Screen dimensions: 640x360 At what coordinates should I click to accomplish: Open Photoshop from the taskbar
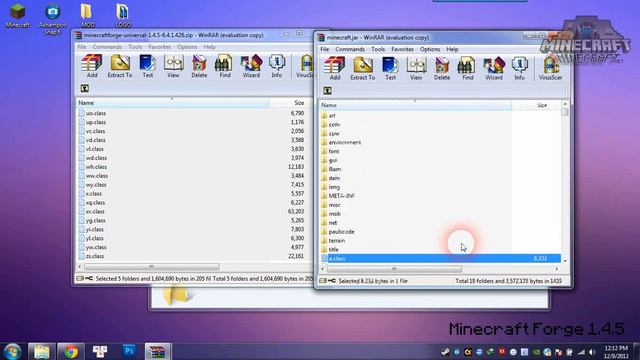[129, 351]
